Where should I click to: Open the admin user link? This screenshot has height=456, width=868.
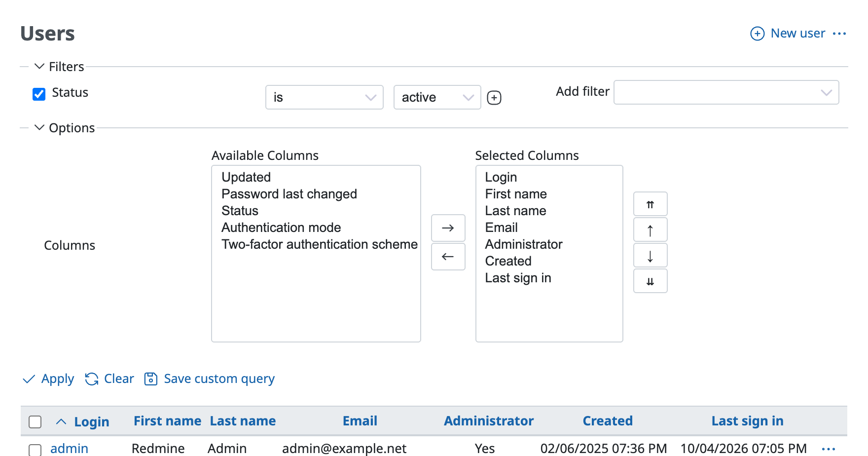[70, 449]
